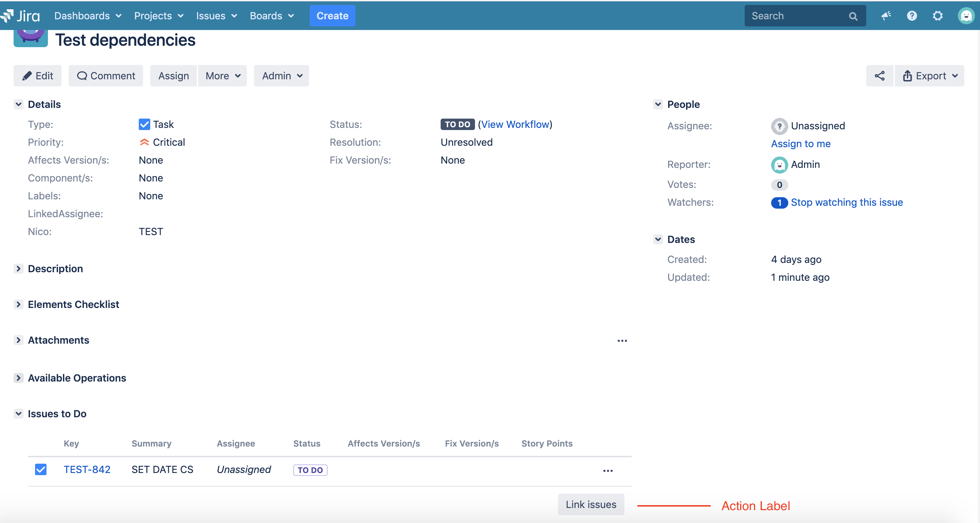Image resolution: width=980 pixels, height=523 pixels.
Task: Open the Projects menu
Action: [x=159, y=16]
